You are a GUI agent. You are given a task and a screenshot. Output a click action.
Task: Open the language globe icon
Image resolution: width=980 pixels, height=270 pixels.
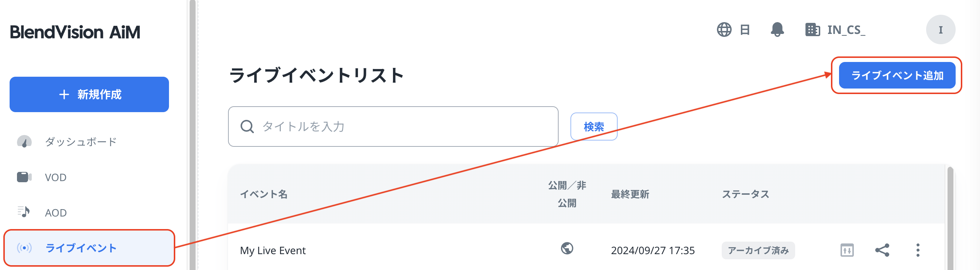click(x=724, y=30)
